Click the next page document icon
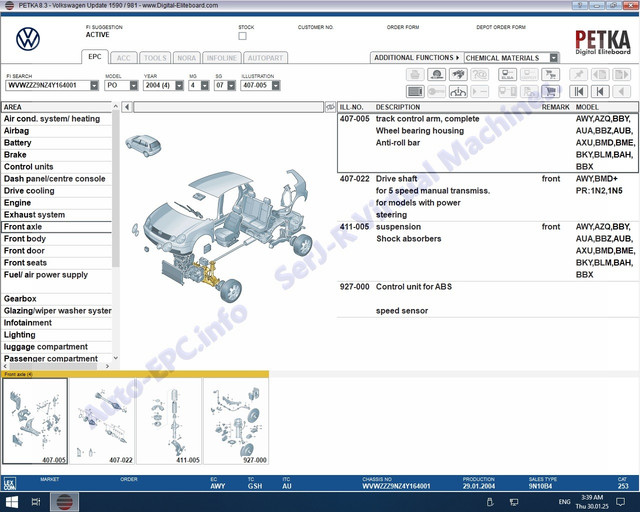Image resolution: width=640 pixels, height=512 pixels. pos(622,75)
